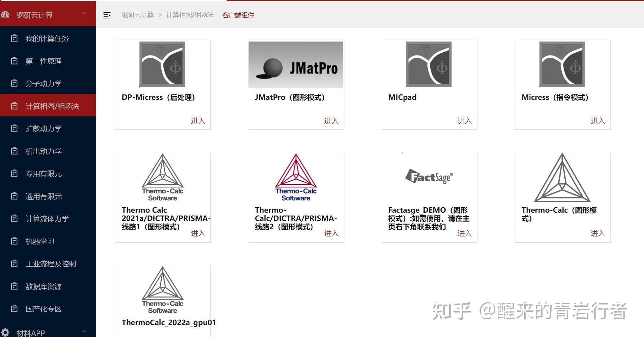Collapse the 钢研云计算 menu chevron
Image resolution: width=644 pixels, height=337 pixels.
pyautogui.click(x=84, y=14)
